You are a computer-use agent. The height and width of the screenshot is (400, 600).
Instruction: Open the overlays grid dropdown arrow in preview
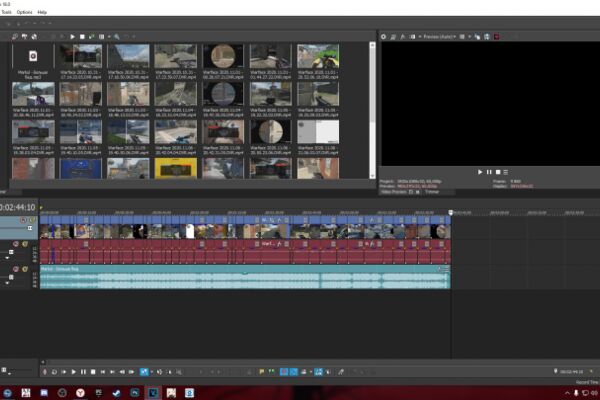[470, 37]
